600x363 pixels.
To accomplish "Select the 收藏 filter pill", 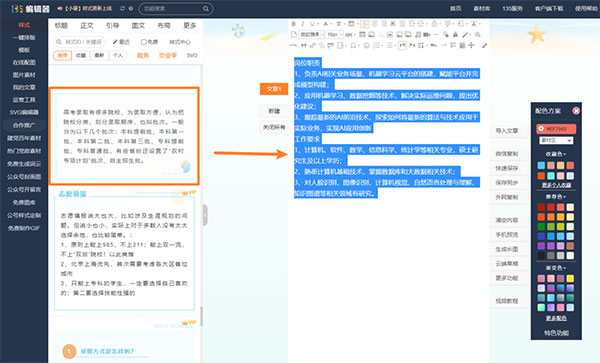I will click(x=81, y=55).
